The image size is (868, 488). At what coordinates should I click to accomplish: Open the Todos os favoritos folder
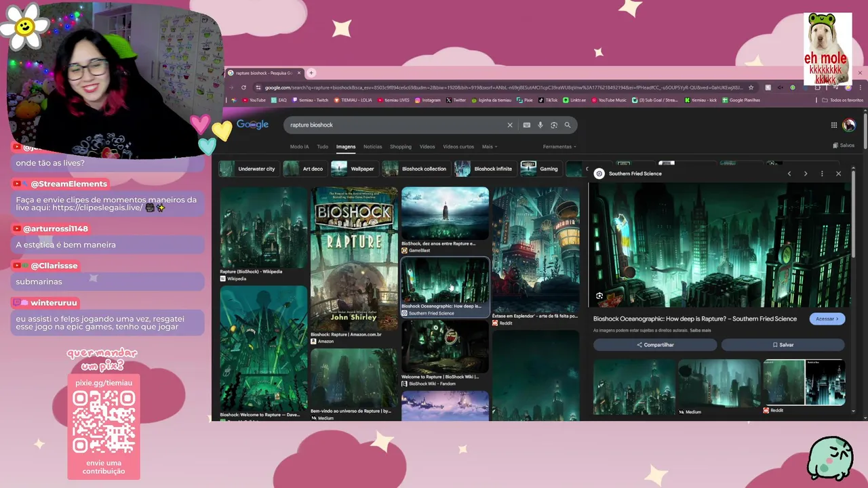click(842, 100)
